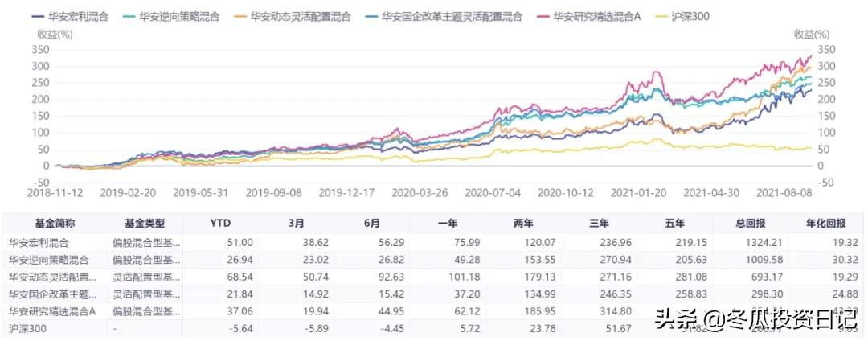Click the fund type cell for 华安宏利混合
Image resolution: width=868 pixels, height=341 pixels.
coord(145,242)
